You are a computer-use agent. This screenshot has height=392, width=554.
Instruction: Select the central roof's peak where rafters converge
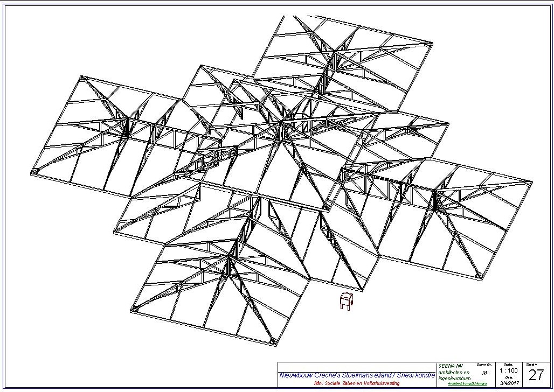(281, 123)
